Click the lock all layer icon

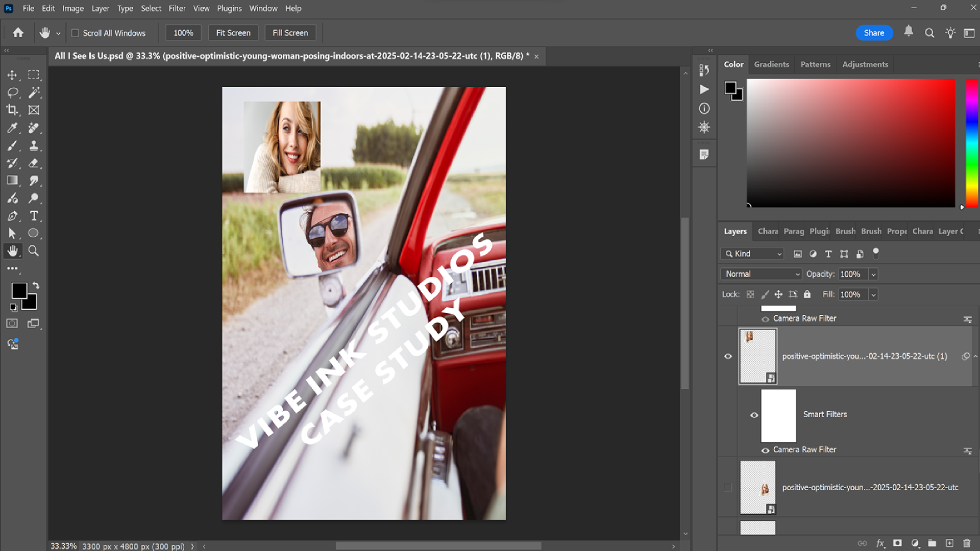point(807,294)
